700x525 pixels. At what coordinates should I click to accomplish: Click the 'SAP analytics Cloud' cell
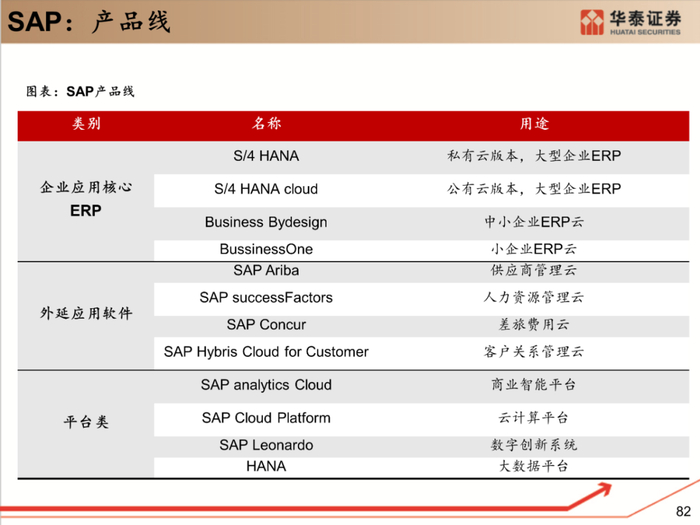[x=266, y=385]
